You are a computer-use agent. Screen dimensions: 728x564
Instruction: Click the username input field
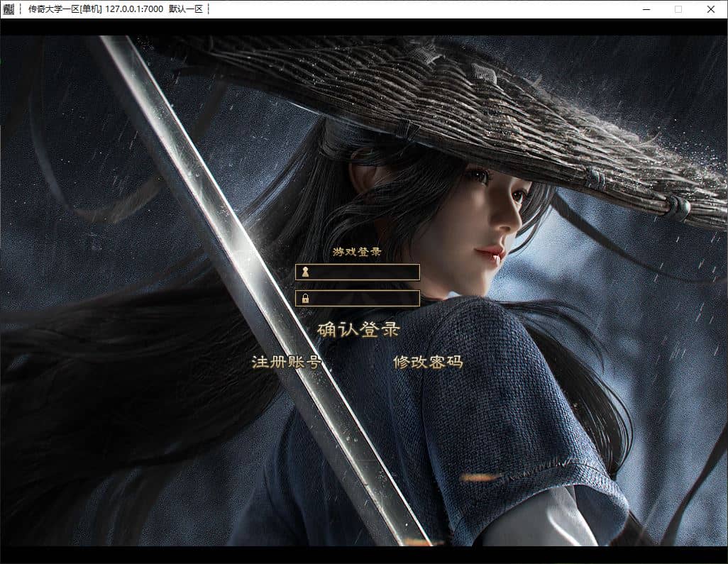click(358, 272)
